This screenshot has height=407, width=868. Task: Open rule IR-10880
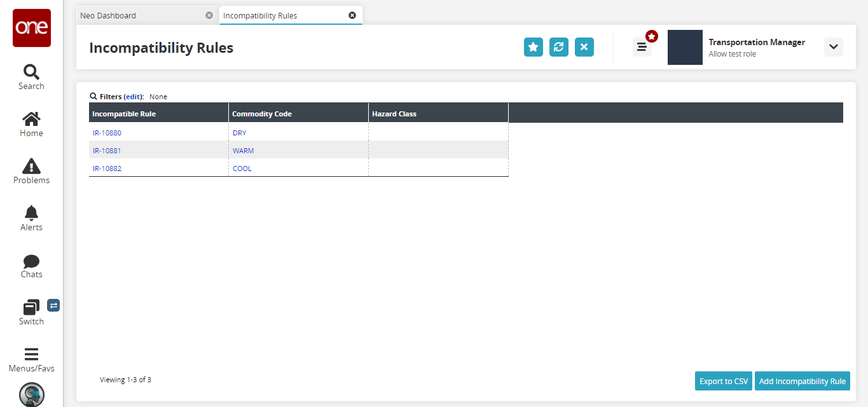pos(107,133)
